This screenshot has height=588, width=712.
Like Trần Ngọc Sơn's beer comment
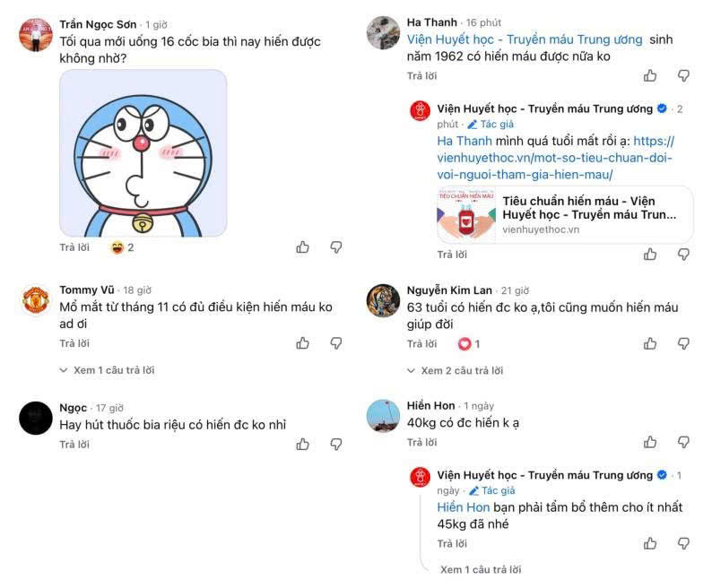303,247
